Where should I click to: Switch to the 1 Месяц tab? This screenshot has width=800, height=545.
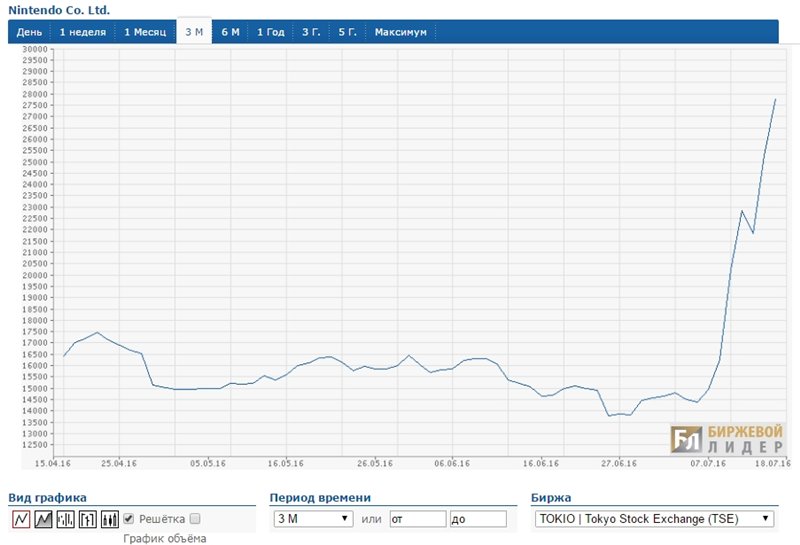pyautogui.click(x=145, y=32)
